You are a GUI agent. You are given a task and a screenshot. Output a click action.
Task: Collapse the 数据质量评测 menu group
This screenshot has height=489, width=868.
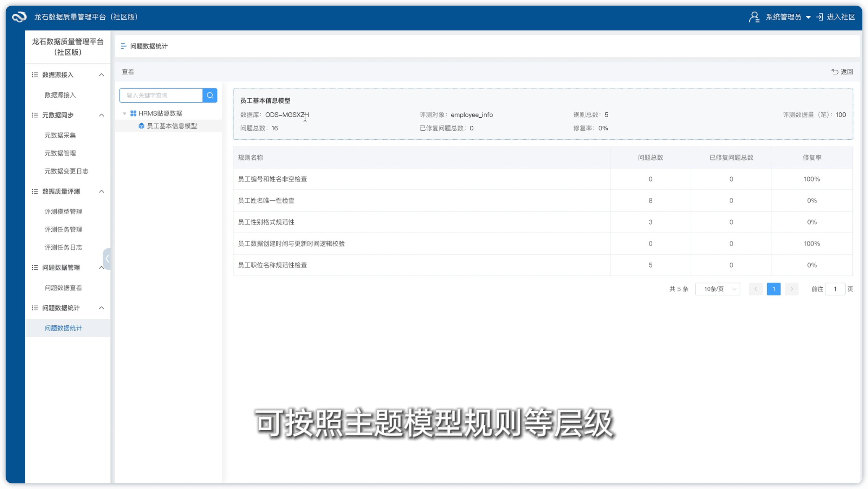click(x=101, y=191)
